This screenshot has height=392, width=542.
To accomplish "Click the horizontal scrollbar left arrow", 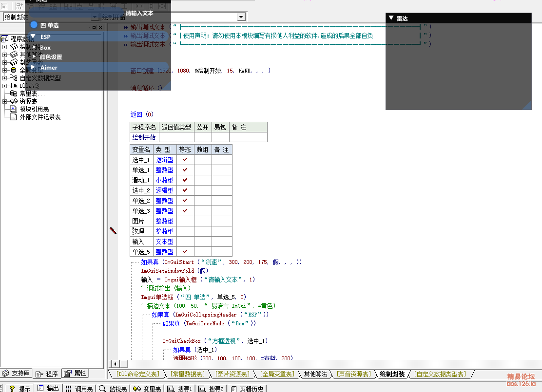I will click(115, 364).
